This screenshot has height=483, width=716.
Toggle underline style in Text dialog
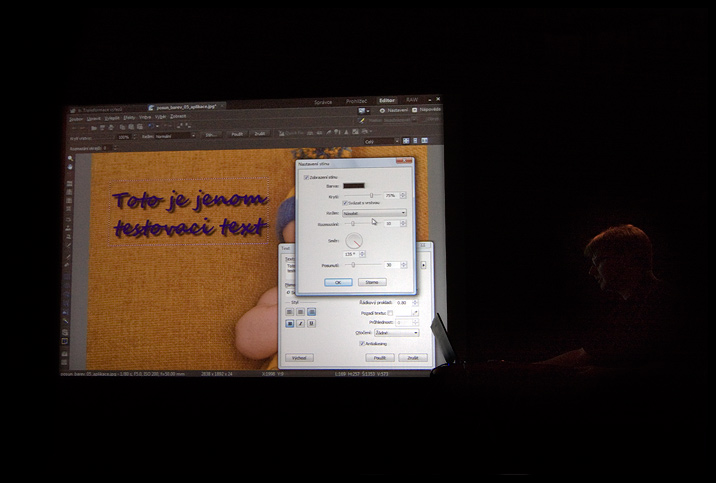(311, 323)
